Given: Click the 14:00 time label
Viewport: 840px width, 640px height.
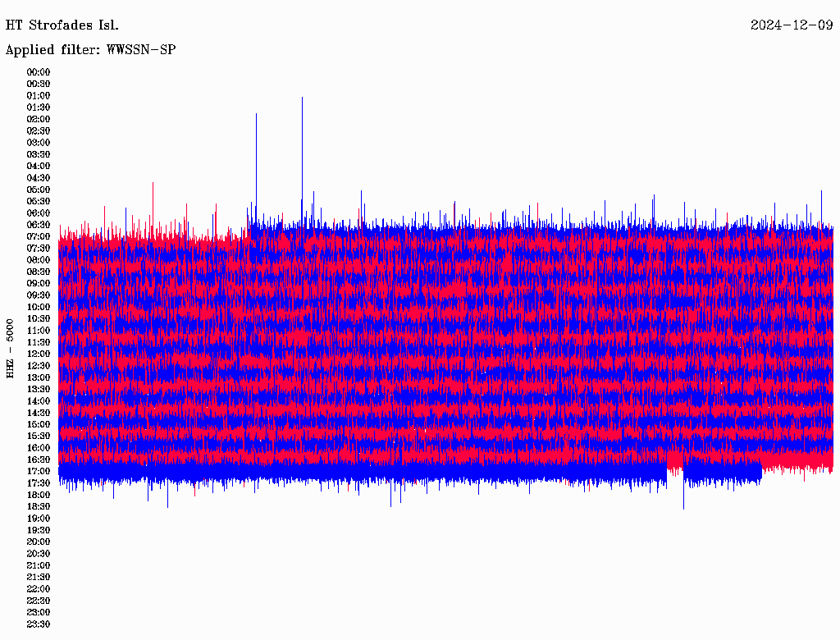Looking at the screenshot, I should 39,401.
